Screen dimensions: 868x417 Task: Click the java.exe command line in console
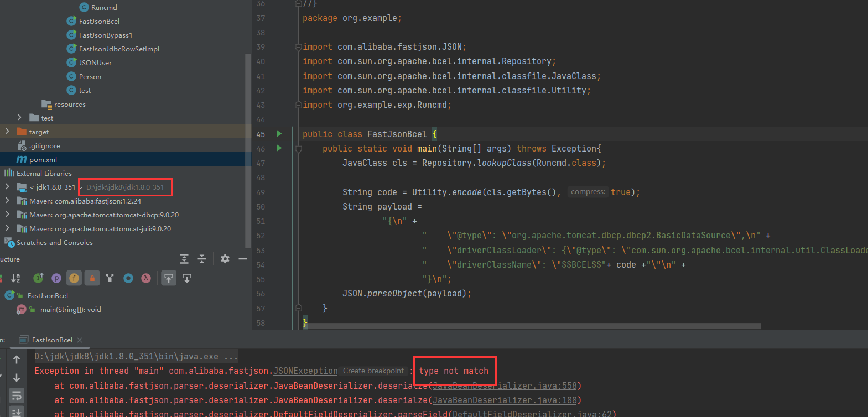pos(136,356)
